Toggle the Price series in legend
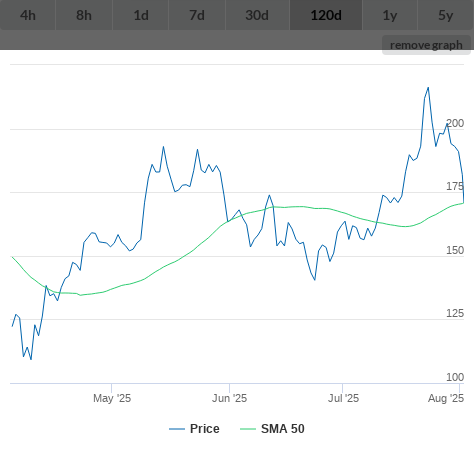 pos(205,429)
